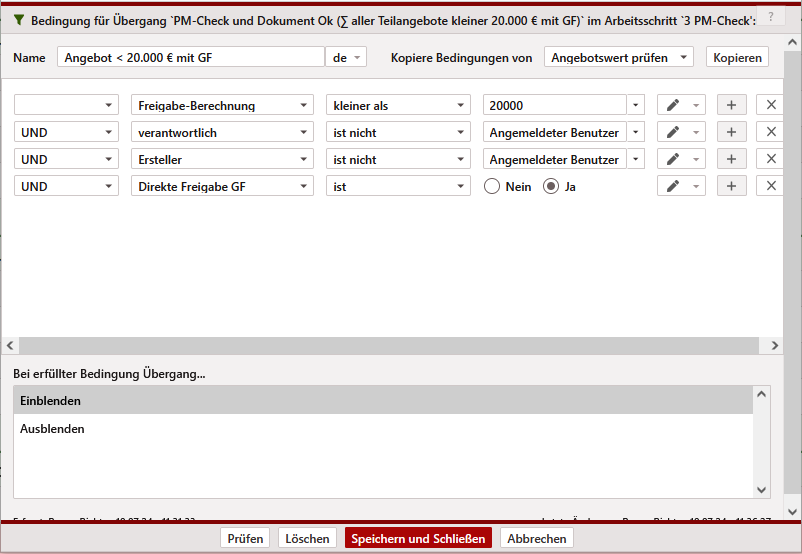Select Einblenden in the transition list
The image size is (802, 554).
(383, 400)
